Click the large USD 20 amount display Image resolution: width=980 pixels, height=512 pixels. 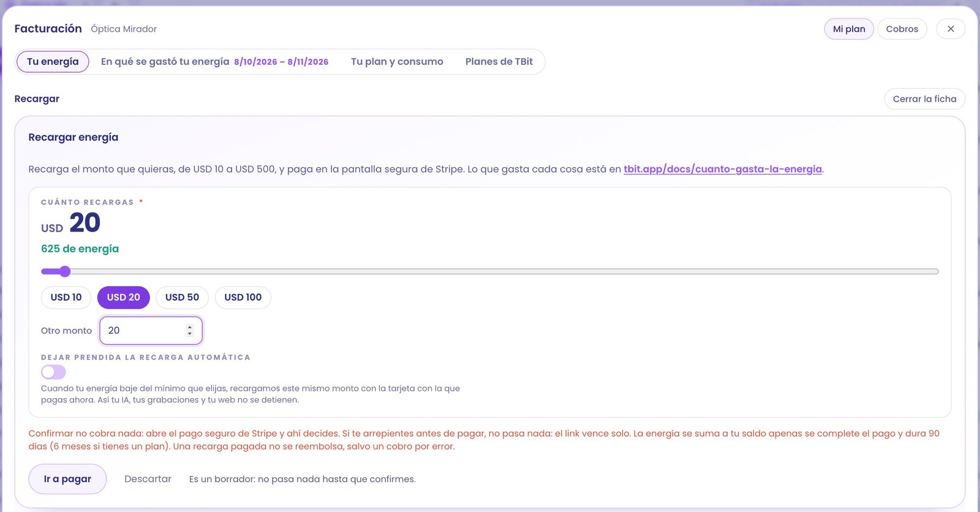coord(70,222)
